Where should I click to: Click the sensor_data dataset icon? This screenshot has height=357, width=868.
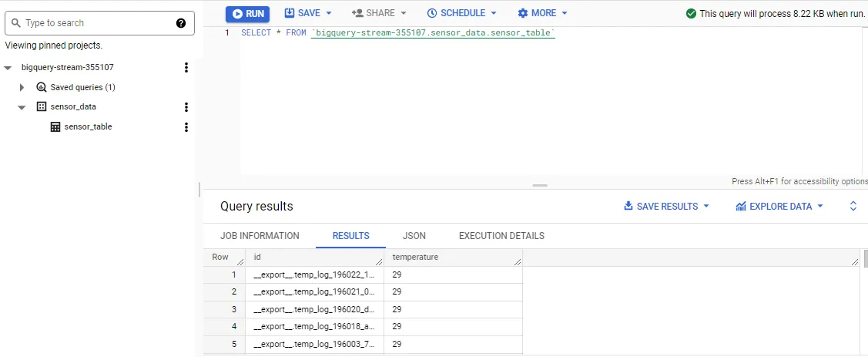point(42,106)
